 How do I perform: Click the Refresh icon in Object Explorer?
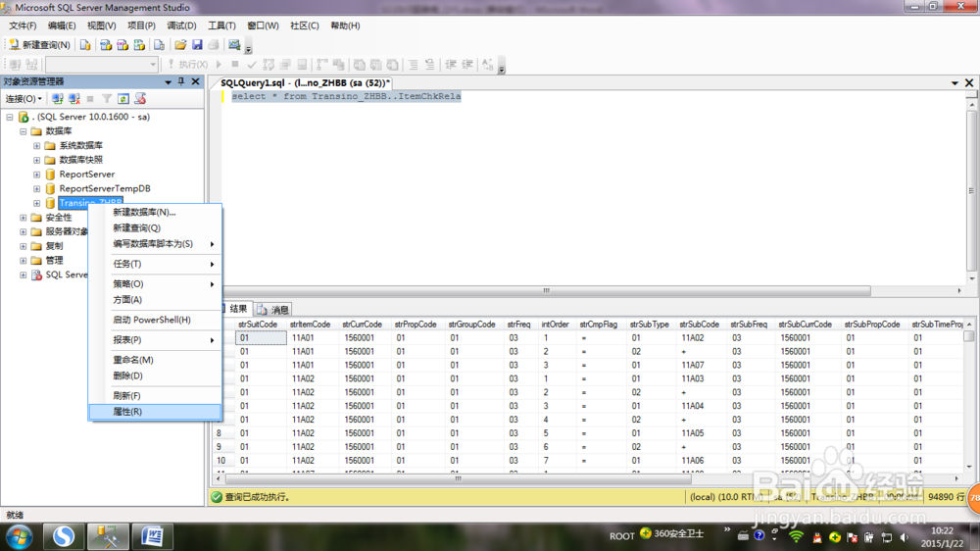[x=123, y=99]
